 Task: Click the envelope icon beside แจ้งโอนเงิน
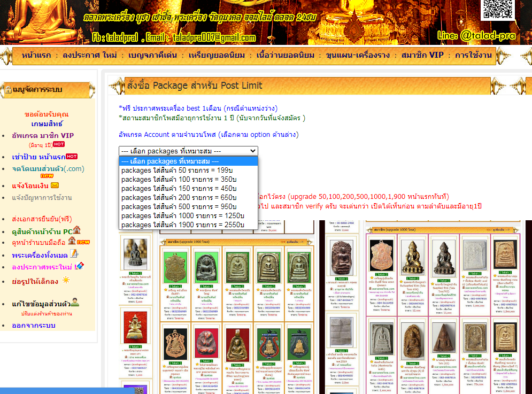55,186
